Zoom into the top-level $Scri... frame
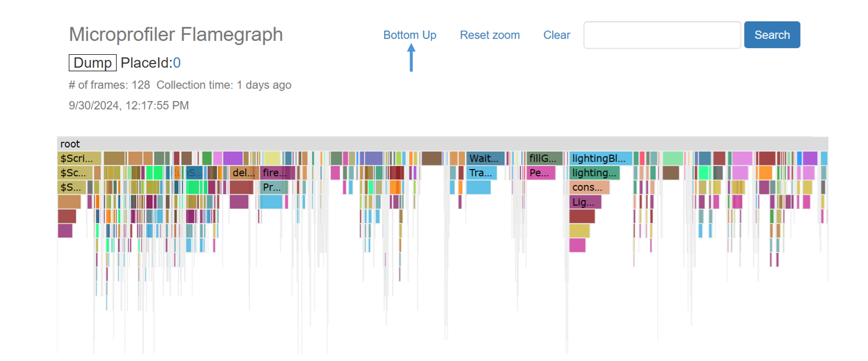 click(79, 159)
